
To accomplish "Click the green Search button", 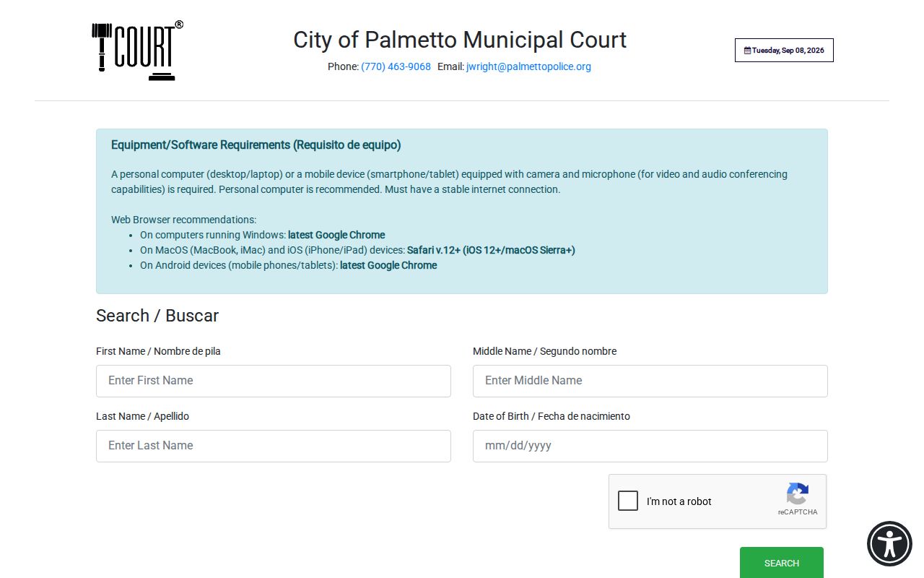I will [x=781, y=562].
